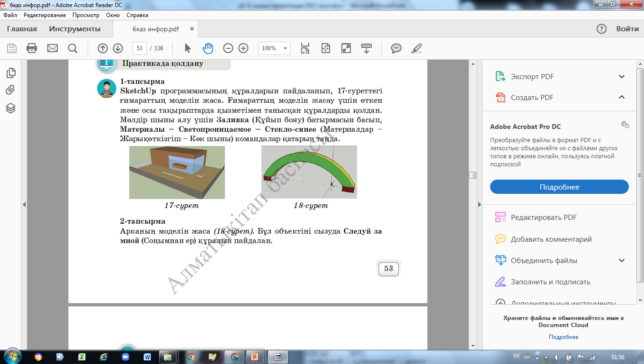Open the Layers sidebar panel
644x364 pixels.
pyautogui.click(x=11, y=108)
